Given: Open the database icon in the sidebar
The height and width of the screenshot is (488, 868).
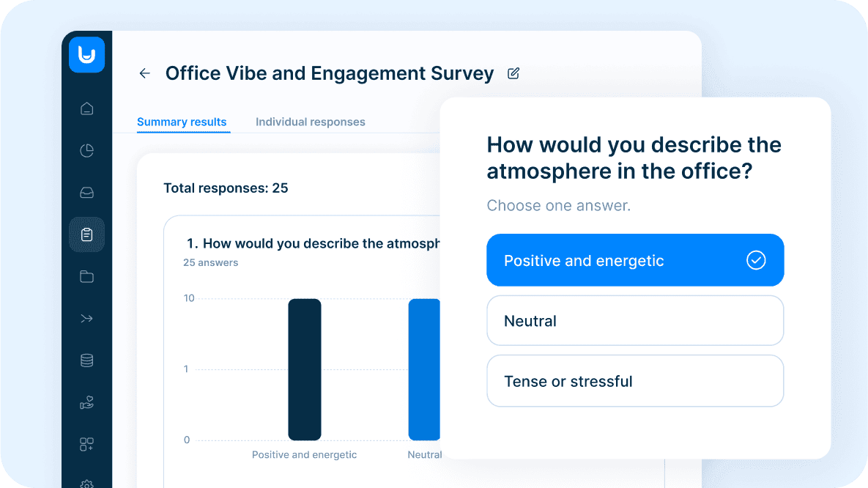Looking at the screenshot, I should pyautogui.click(x=86, y=360).
